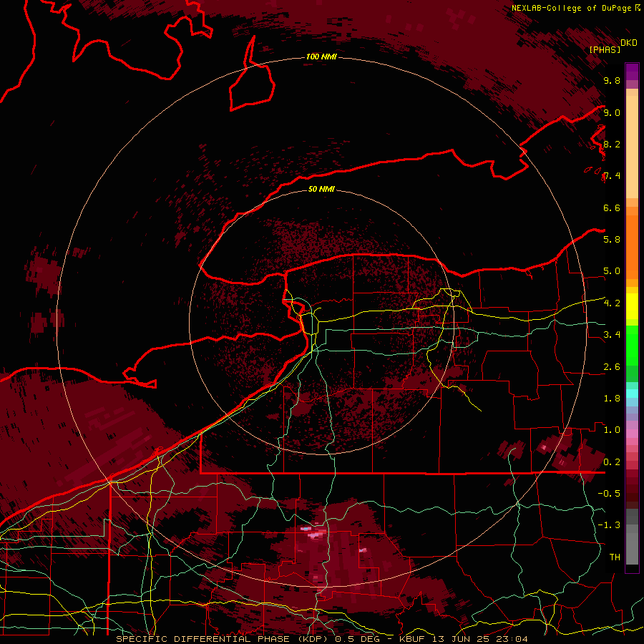This screenshot has width=644, height=644.
Task: Click the TH threshold label
Action: (615, 557)
